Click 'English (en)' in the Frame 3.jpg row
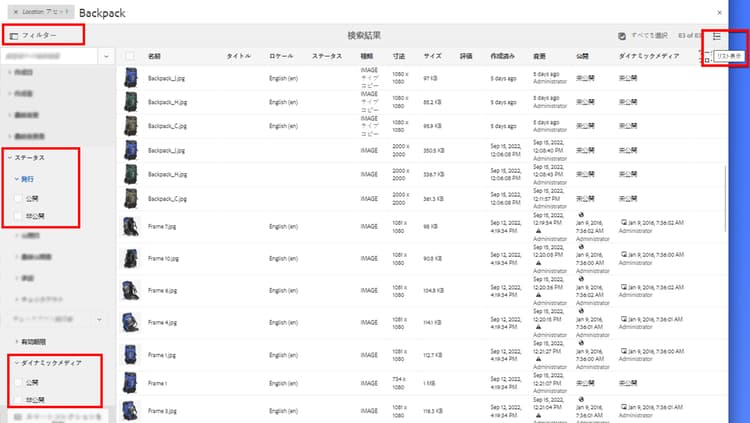Viewport: 750px width, 423px height. point(283,411)
